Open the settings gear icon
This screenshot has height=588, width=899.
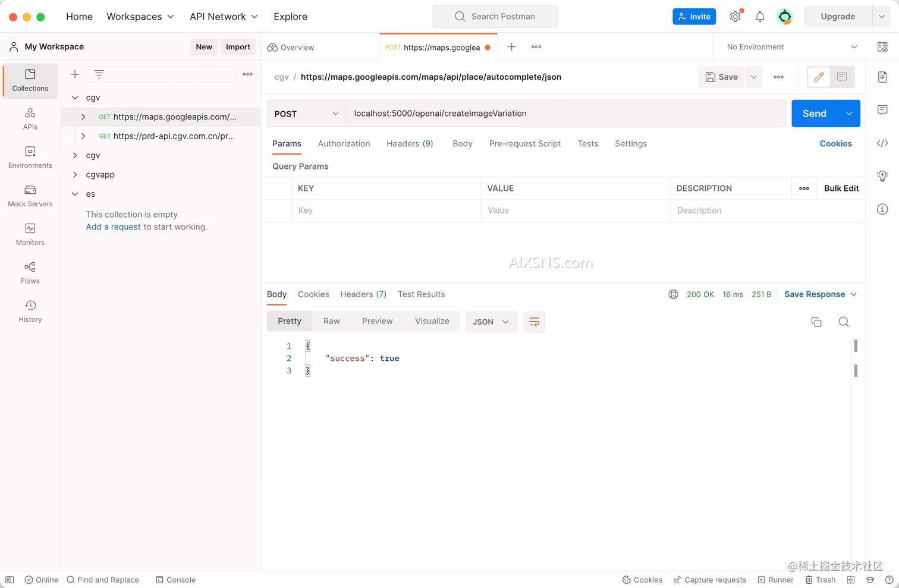[x=735, y=17]
